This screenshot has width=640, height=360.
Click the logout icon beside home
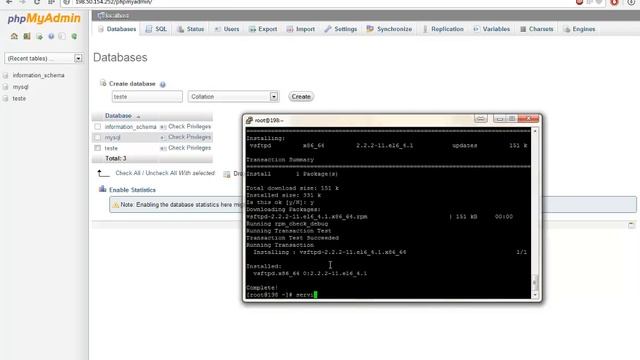[27, 36]
